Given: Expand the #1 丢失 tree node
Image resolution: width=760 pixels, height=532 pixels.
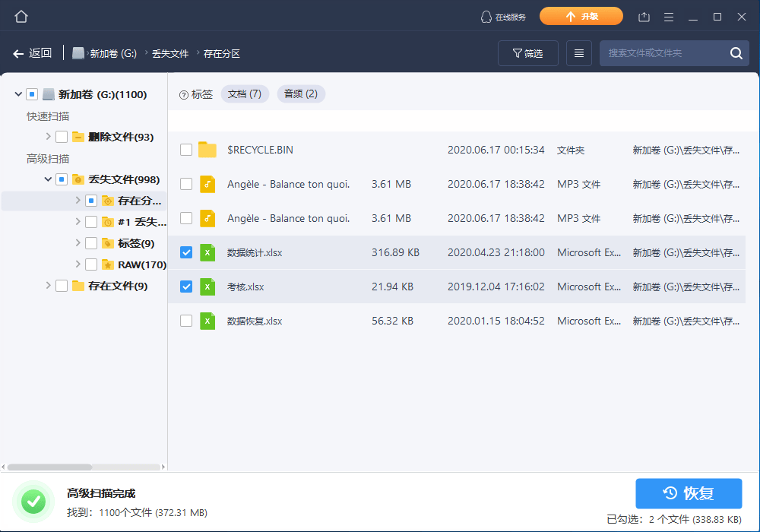Looking at the screenshot, I should (x=78, y=221).
